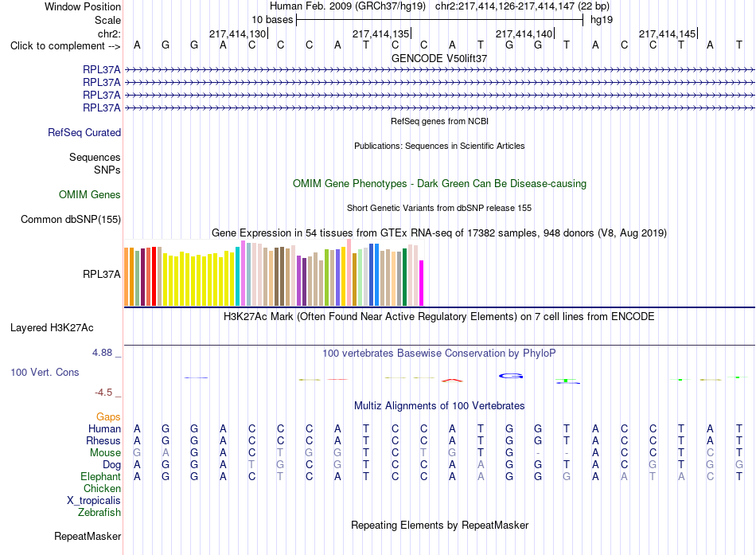Click the Scale label in the left column
The image size is (756, 555).
click(107, 20)
